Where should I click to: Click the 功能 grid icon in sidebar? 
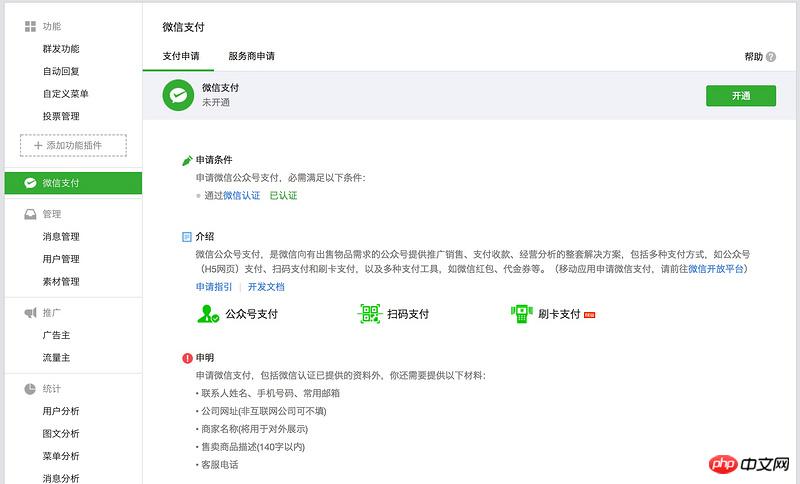pos(30,27)
